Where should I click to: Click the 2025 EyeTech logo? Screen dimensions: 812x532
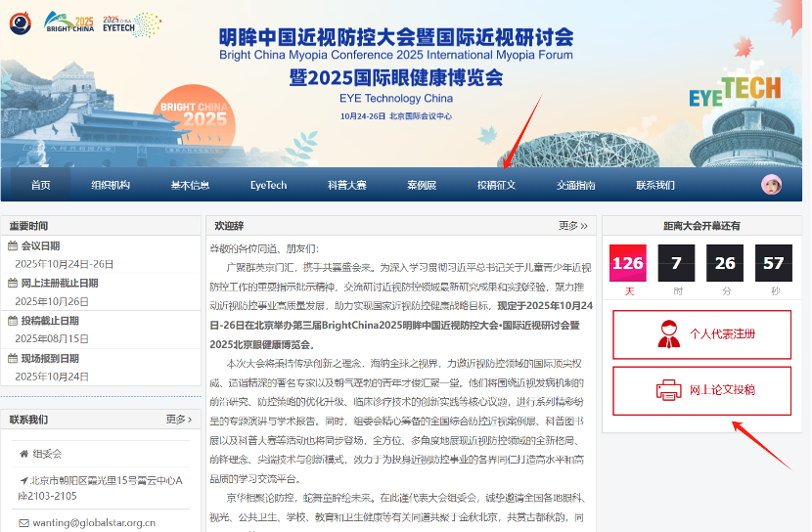[132, 24]
